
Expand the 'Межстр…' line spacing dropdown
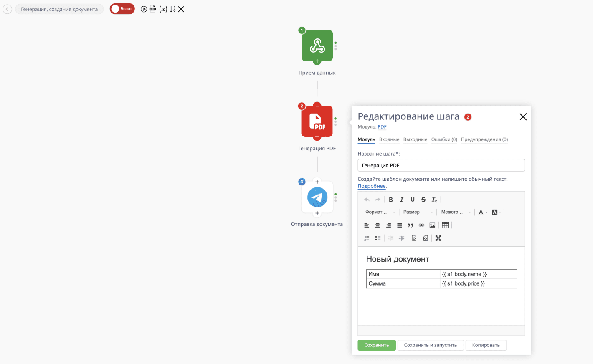click(456, 212)
